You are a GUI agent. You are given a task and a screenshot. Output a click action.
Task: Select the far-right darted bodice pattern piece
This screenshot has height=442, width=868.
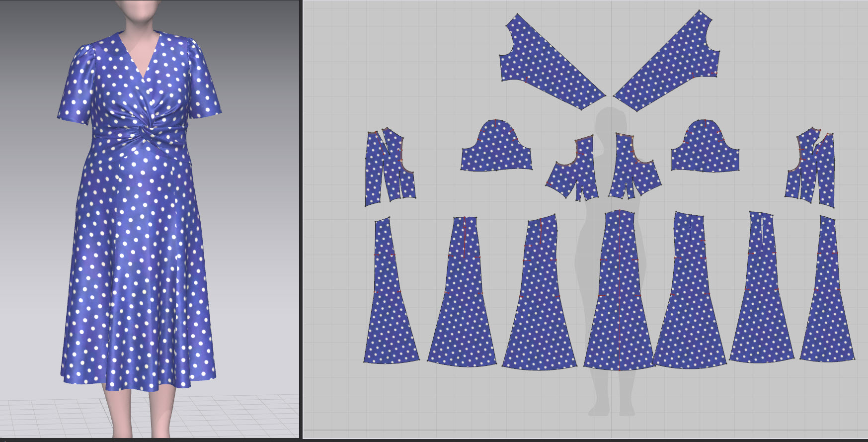point(811,168)
